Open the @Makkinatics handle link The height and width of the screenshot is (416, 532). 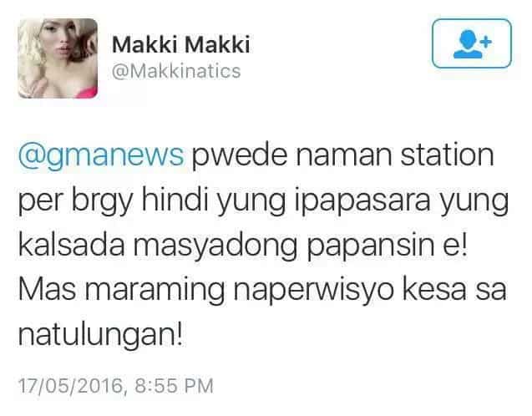click(x=176, y=71)
